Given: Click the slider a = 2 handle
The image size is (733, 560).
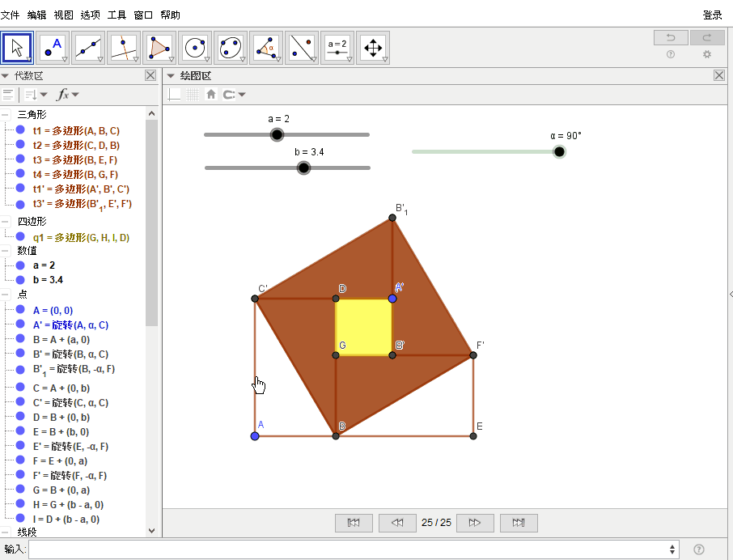Looking at the screenshot, I should pos(277,134).
